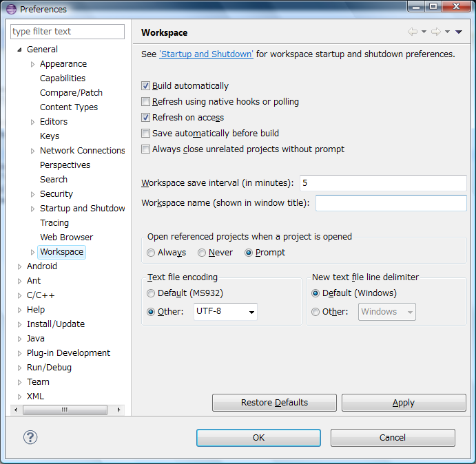The width and height of the screenshot is (476, 464).
Task: Click the type filter text field
Action: [x=68, y=32]
